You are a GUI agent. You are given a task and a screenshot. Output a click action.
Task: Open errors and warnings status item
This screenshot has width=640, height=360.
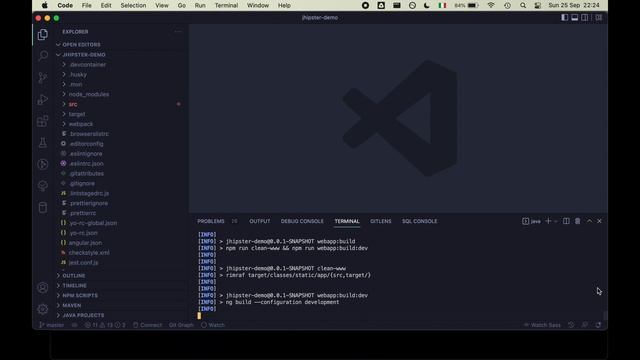click(x=105, y=325)
